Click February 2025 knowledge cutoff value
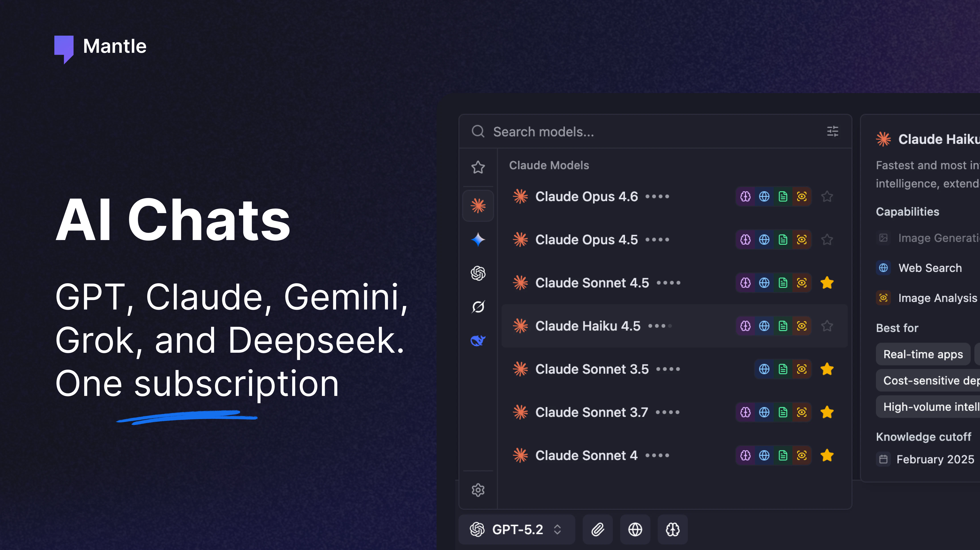 (x=935, y=459)
